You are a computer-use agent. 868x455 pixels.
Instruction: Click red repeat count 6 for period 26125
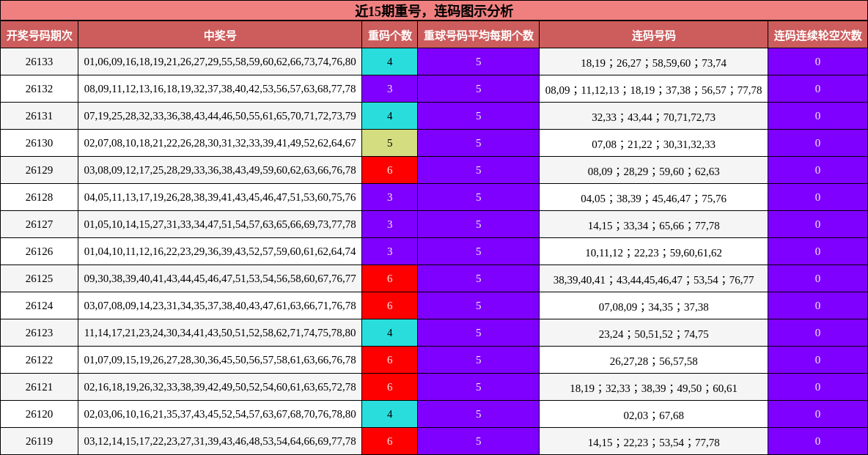[x=390, y=278]
